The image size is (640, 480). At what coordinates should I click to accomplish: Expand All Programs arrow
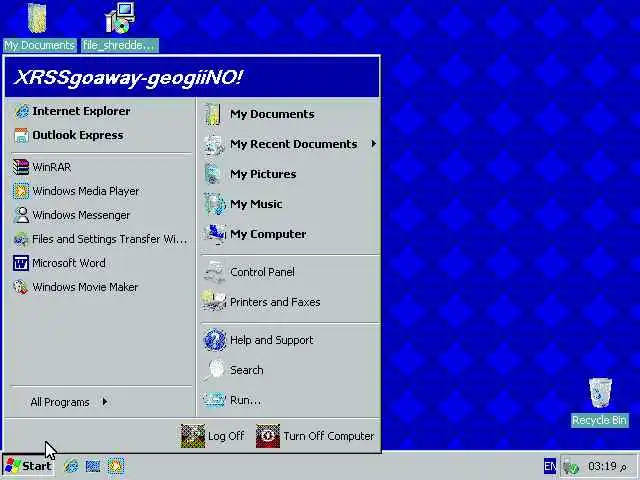pyautogui.click(x=105, y=402)
